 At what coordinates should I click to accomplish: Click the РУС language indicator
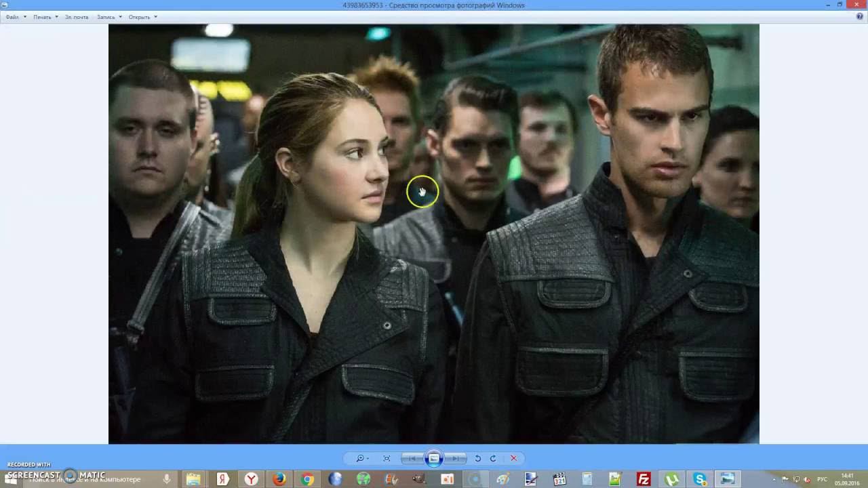[823, 479]
